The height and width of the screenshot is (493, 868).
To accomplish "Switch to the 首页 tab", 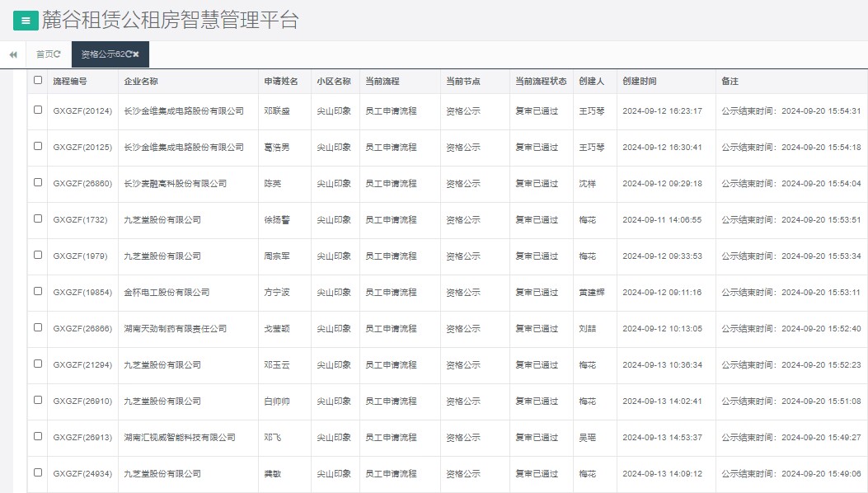I will click(43, 54).
